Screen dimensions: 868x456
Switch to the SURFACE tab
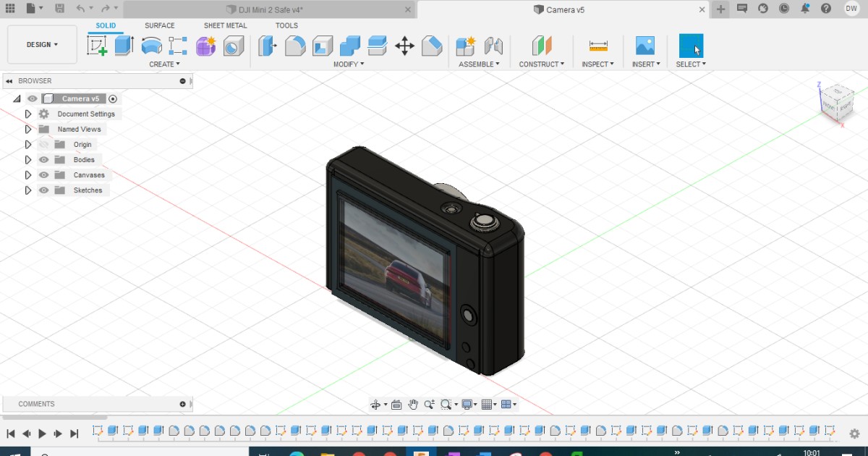[x=159, y=25]
